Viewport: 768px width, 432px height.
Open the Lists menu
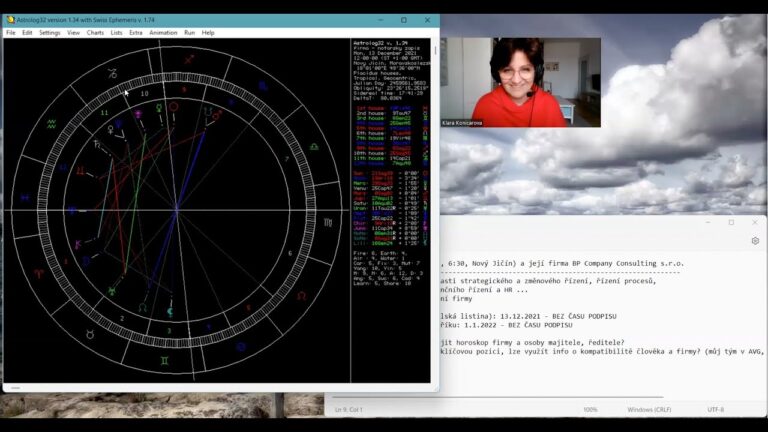(117, 33)
